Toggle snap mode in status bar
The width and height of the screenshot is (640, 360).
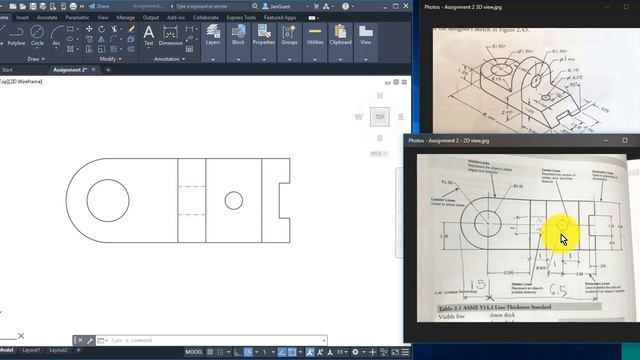click(220, 352)
